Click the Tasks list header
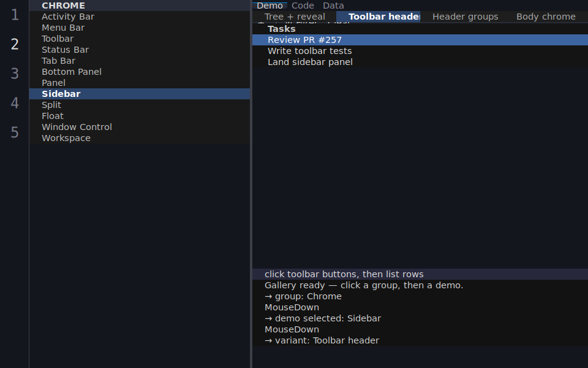This screenshot has width=588, height=368. coord(420,29)
